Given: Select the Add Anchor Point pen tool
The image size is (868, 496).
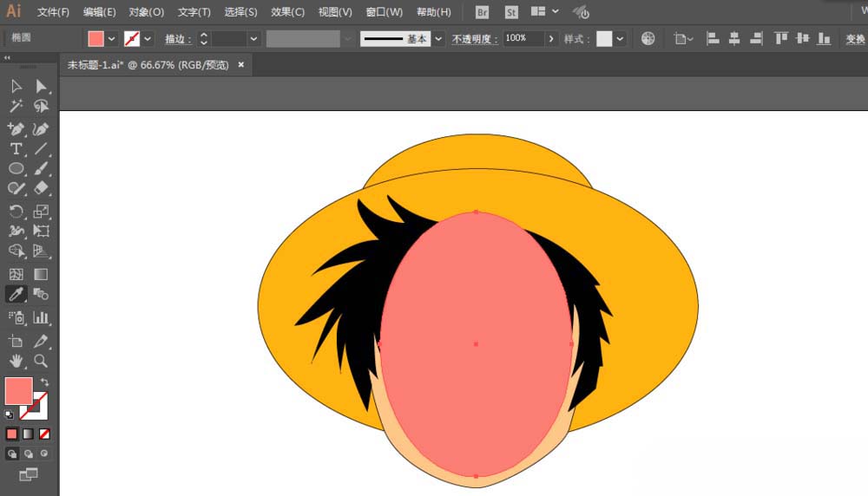Looking at the screenshot, I should click(16, 128).
